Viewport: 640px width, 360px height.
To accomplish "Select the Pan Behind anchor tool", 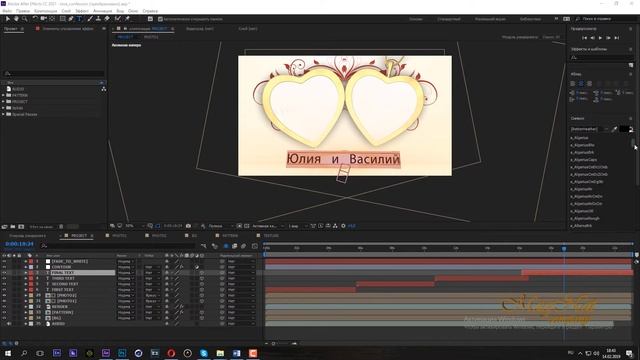I will 52,19.
